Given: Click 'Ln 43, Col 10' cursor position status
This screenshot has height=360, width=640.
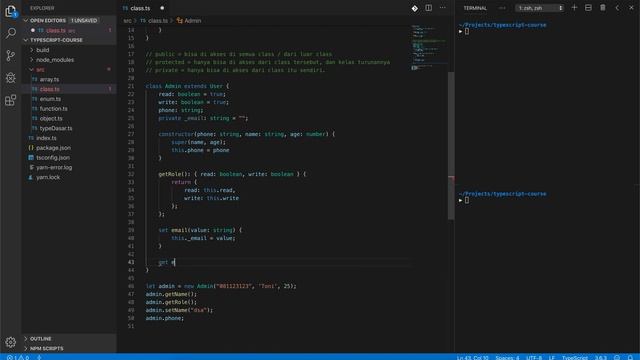Looking at the screenshot, I should [x=472, y=358].
